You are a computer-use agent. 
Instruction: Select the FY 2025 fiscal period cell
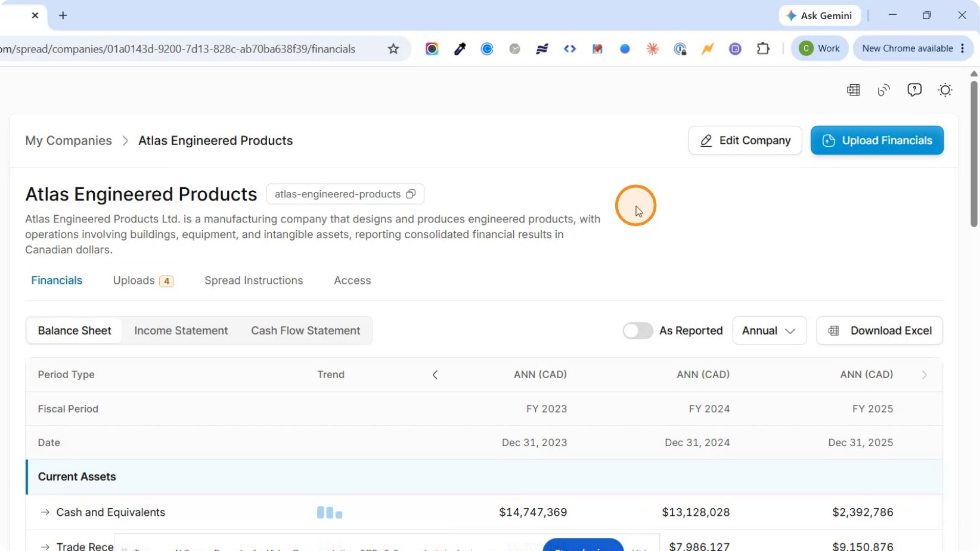tap(873, 409)
